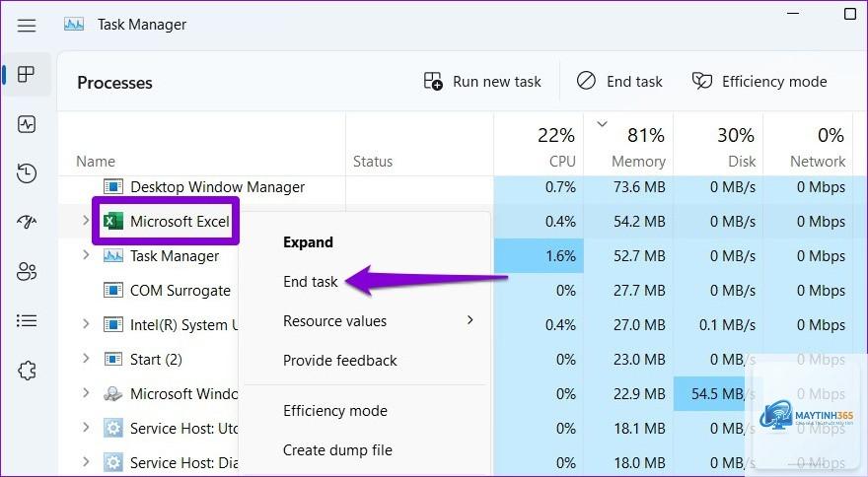The height and width of the screenshot is (477, 868).
Task: Open Resource values submenu arrow
Action: pos(470,320)
